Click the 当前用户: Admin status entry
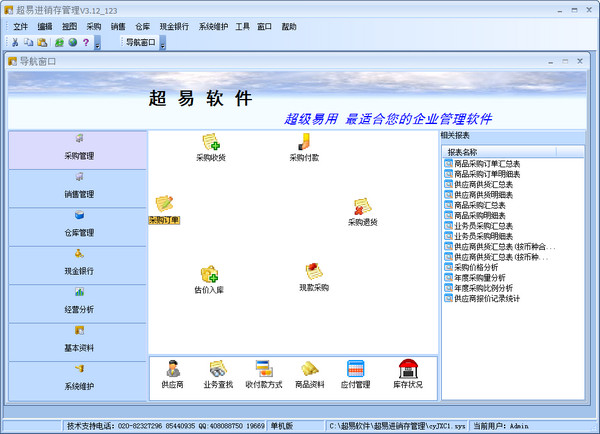 (501, 426)
